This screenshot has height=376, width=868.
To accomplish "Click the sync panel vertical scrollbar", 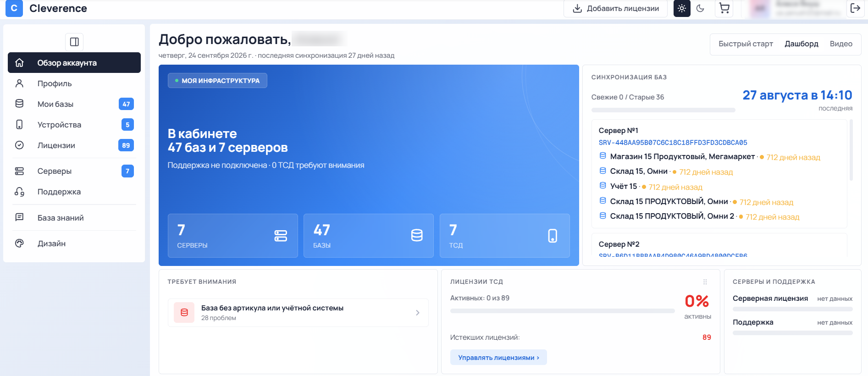I will pyautogui.click(x=851, y=150).
